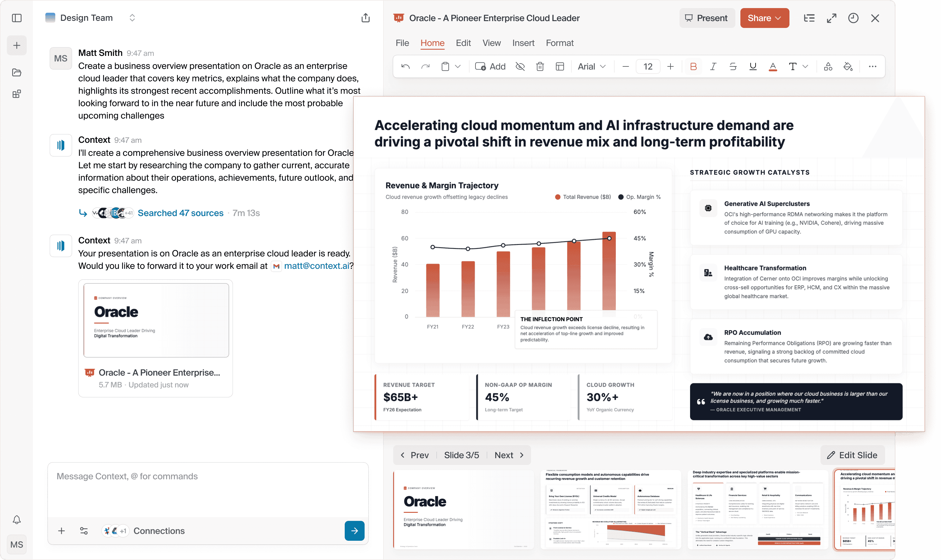941x560 pixels.
Task: Select the Oracle title slide thumbnail
Action: pos(463,509)
